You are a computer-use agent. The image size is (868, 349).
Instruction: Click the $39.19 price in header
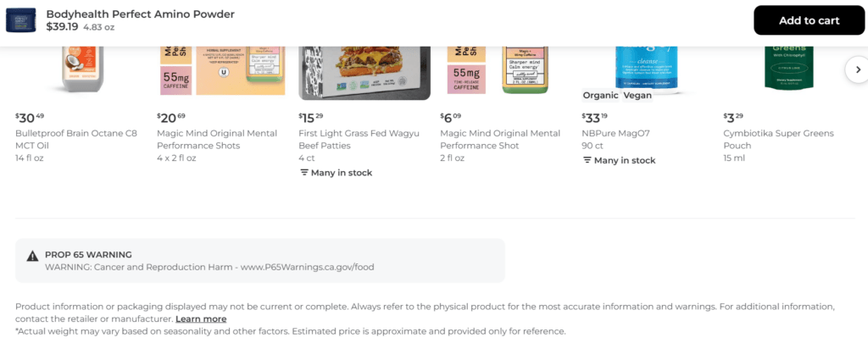[62, 27]
